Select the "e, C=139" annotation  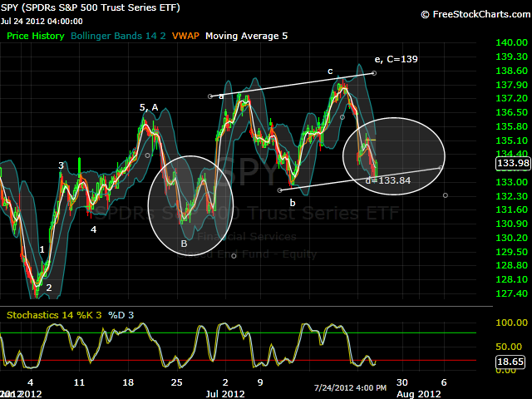pos(396,59)
